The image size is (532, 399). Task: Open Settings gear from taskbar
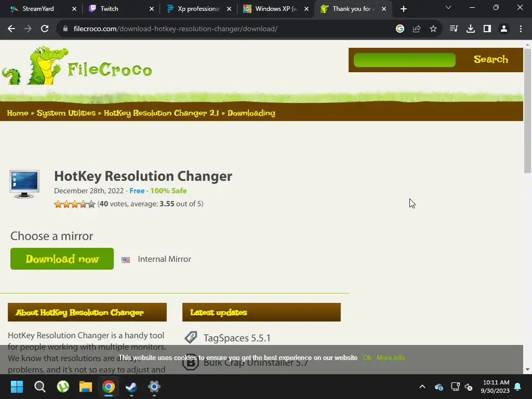click(154, 387)
